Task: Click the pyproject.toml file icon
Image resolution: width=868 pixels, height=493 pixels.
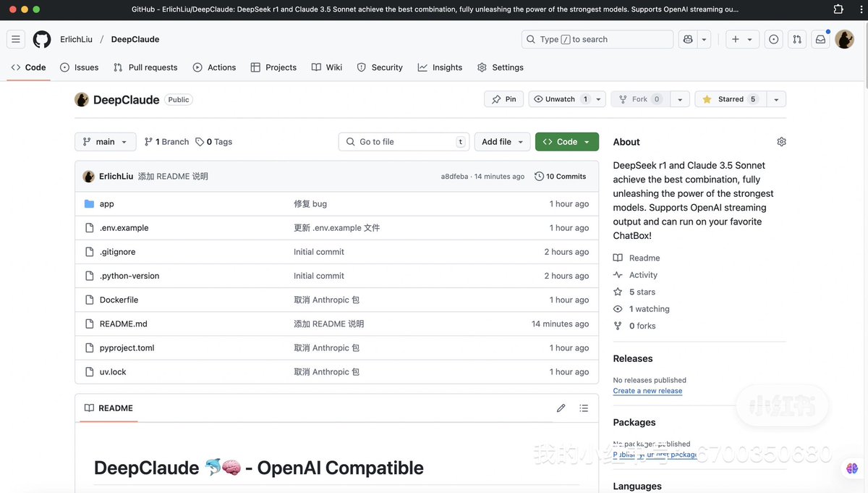Action: [90, 348]
